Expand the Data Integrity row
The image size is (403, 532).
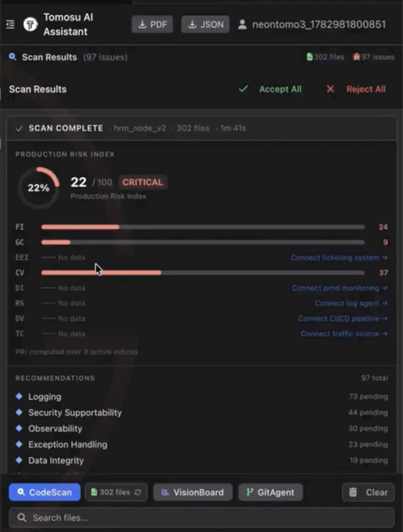pos(201,461)
